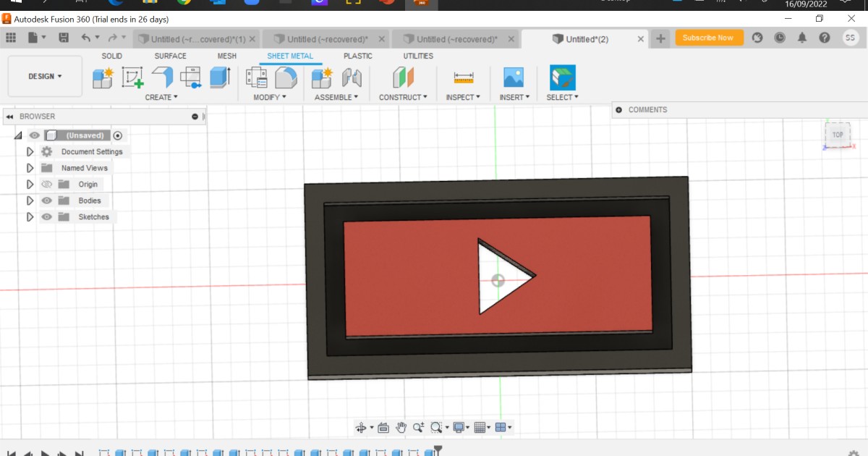
Task: Hide the Sketches folder
Action: [47, 217]
